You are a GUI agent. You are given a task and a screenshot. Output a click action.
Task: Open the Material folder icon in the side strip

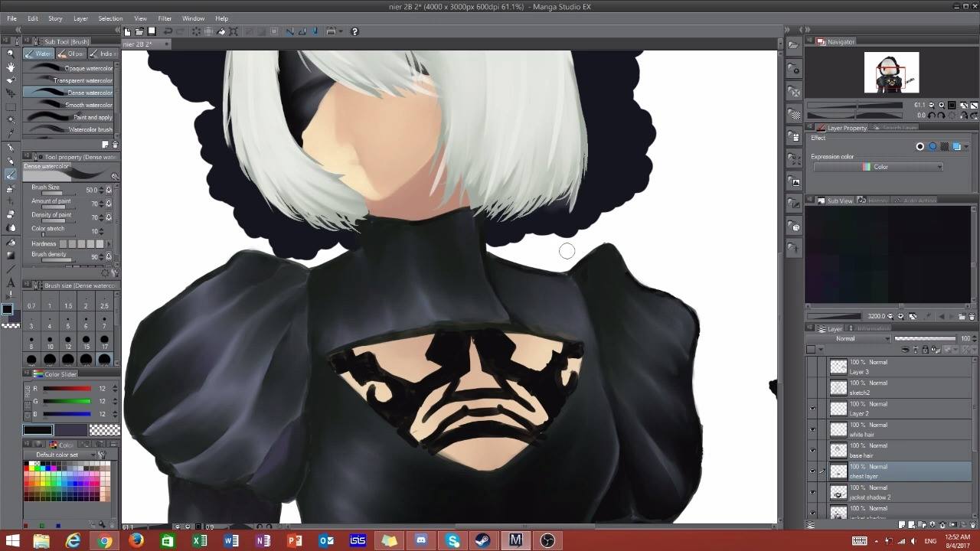(795, 46)
